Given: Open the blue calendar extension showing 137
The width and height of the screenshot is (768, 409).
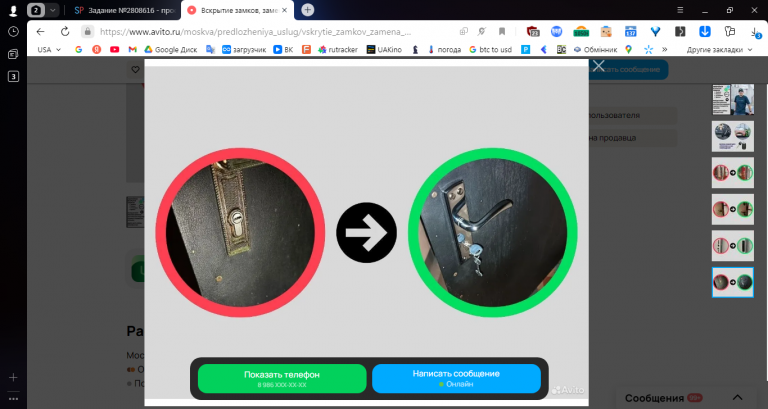Looking at the screenshot, I should pyautogui.click(x=630, y=31).
